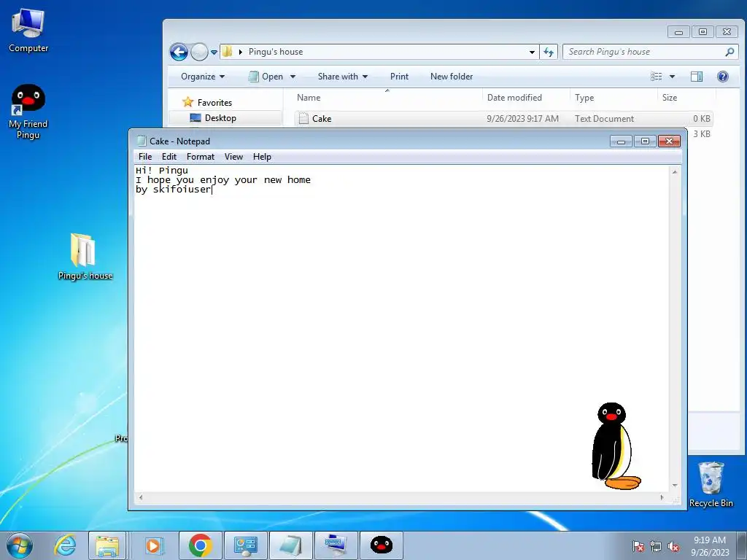The width and height of the screenshot is (747, 560).
Task: Click New folder in Explorer toolbar
Action: click(452, 77)
